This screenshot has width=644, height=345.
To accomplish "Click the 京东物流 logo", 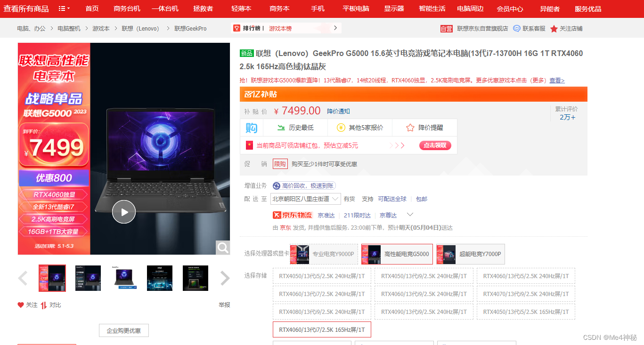I will pos(293,215).
